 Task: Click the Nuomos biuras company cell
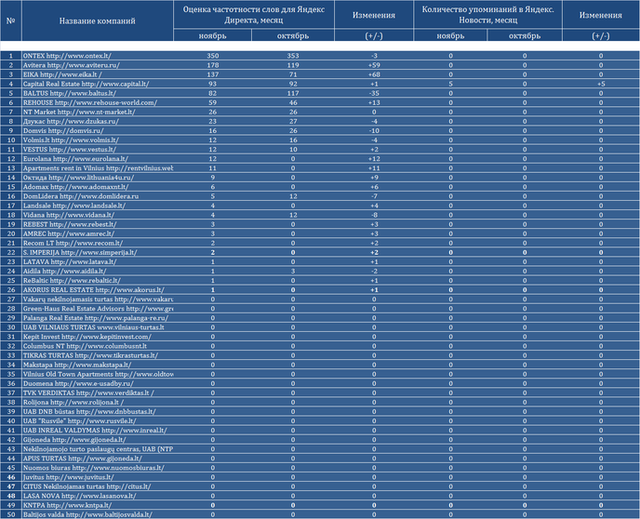pos(97,468)
